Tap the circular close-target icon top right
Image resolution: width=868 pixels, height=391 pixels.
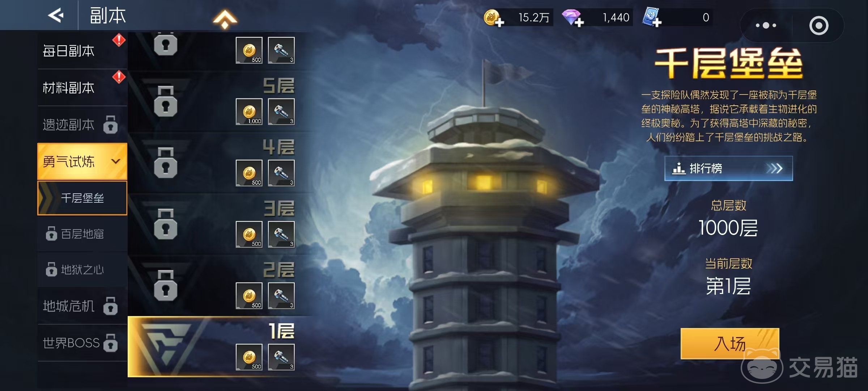click(819, 25)
